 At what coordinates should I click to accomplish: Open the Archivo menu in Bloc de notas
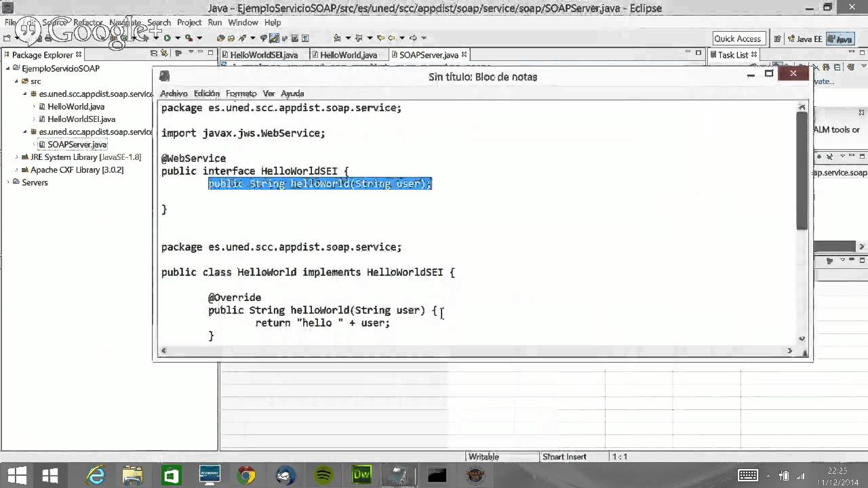(x=174, y=94)
